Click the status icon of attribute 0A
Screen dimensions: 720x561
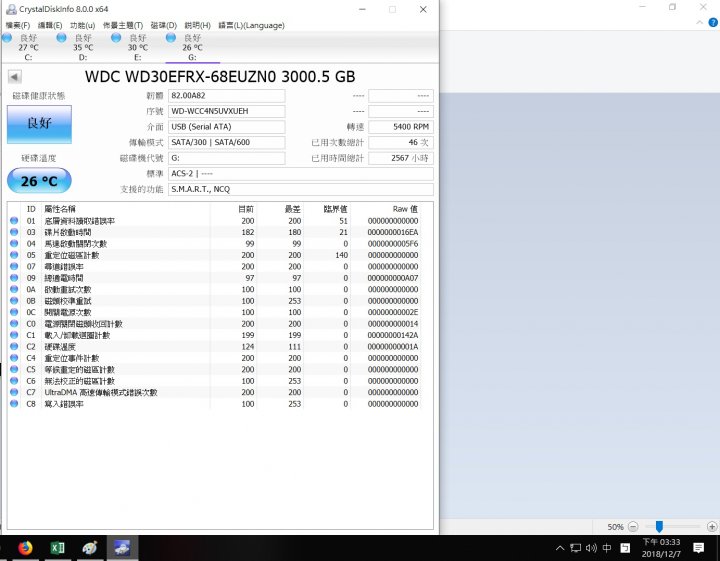pos(14,290)
